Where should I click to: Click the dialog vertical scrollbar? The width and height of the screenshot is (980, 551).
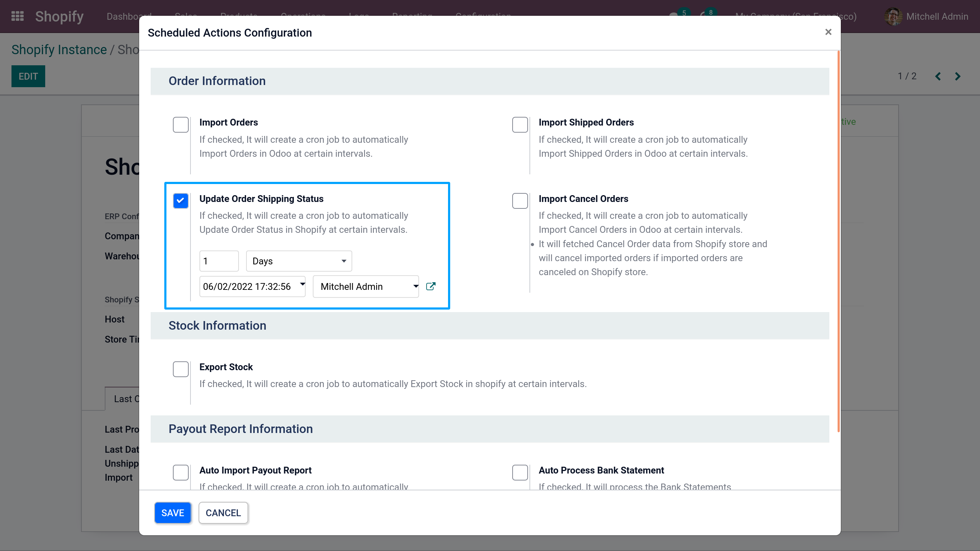pos(838,242)
